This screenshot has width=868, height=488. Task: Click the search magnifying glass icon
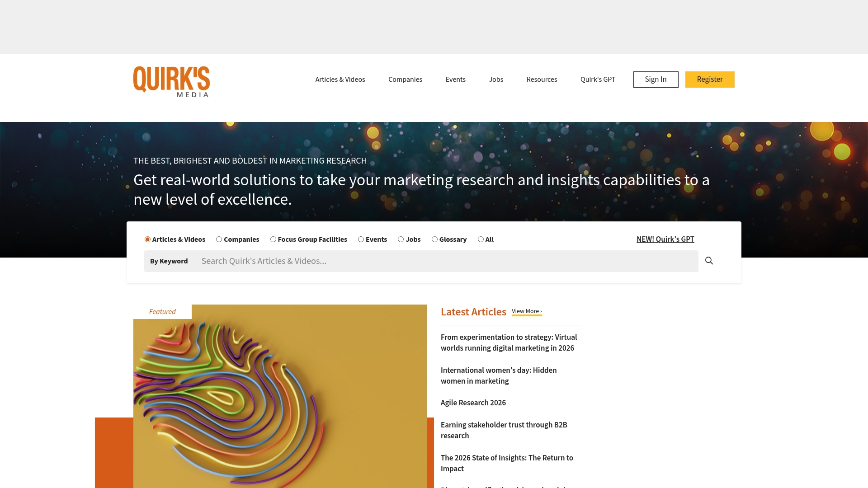(709, 261)
